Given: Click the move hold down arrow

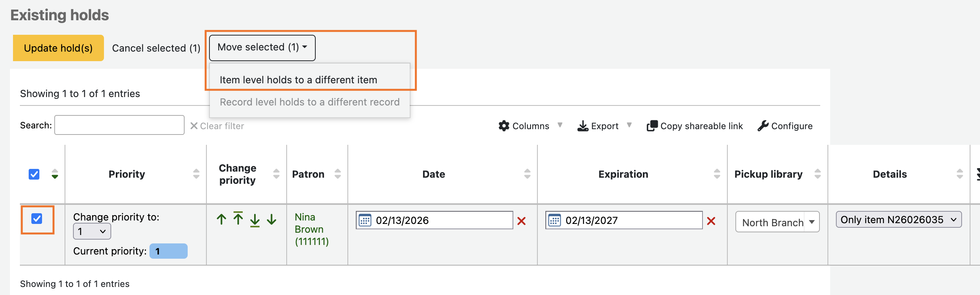Looking at the screenshot, I should 272,219.
